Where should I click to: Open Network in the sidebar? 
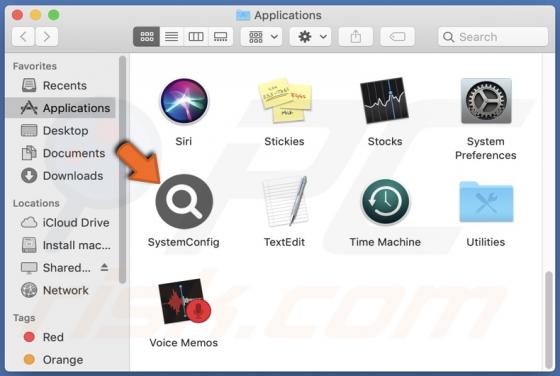(60, 290)
